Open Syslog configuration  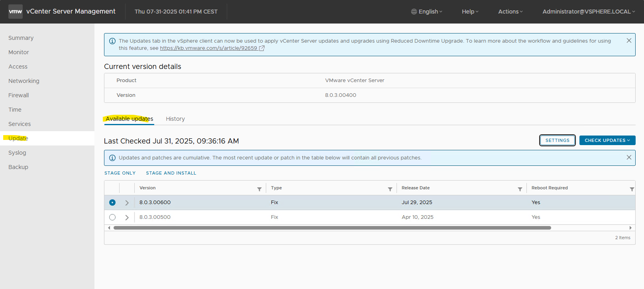pyautogui.click(x=17, y=153)
